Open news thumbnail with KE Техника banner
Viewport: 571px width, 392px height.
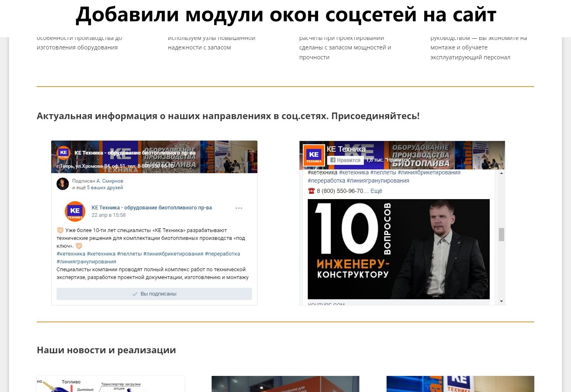coord(460,384)
